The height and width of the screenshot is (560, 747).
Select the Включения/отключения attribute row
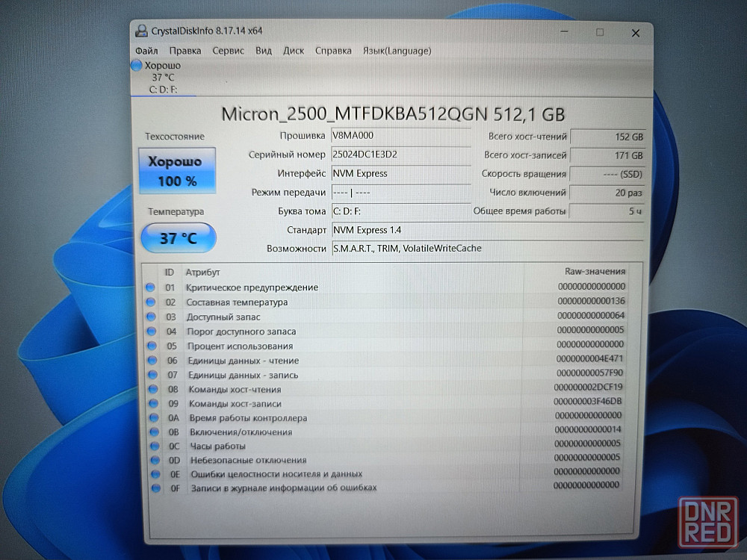(x=386, y=432)
